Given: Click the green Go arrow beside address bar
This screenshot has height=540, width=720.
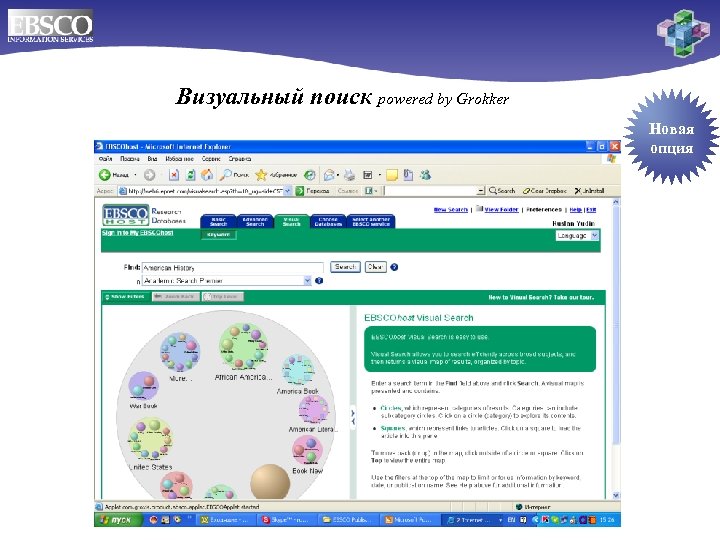Looking at the screenshot, I should tap(300, 191).
